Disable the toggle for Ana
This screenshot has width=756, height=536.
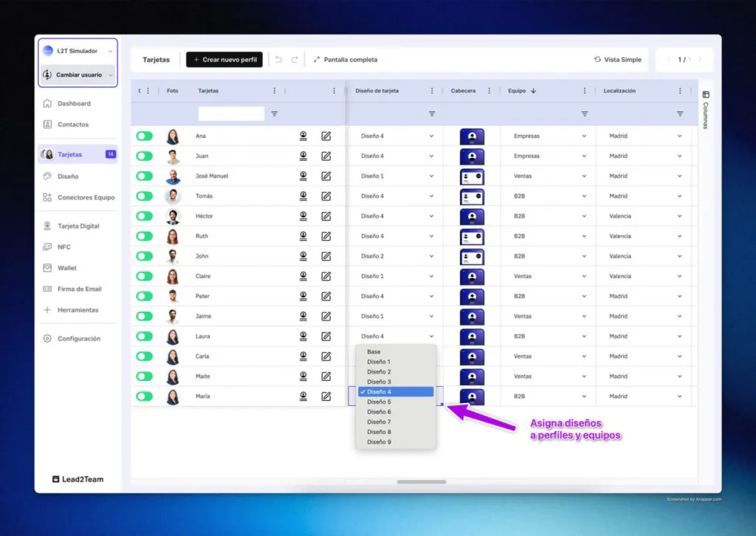pos(144,136)
